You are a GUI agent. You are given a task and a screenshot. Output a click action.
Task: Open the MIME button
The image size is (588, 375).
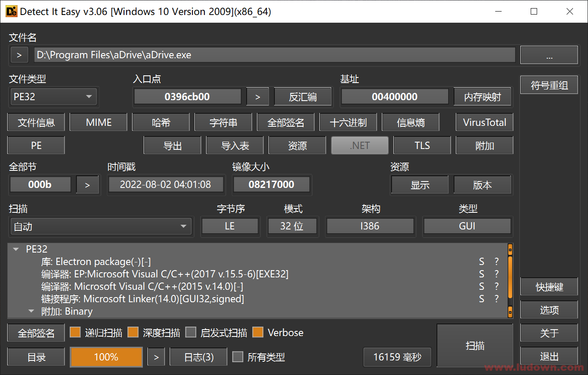99,122
